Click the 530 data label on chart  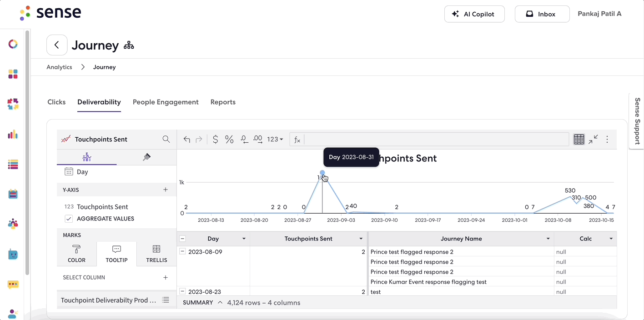[570, 190]
